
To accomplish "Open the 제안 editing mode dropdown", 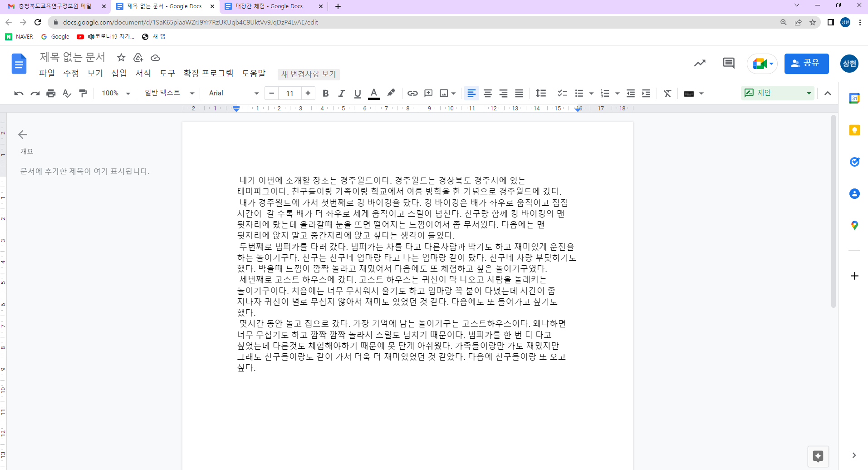I will click(x=778, y=93).
